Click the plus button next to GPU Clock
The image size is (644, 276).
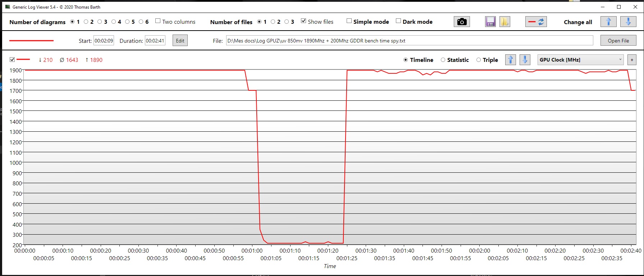click(632, 60)
